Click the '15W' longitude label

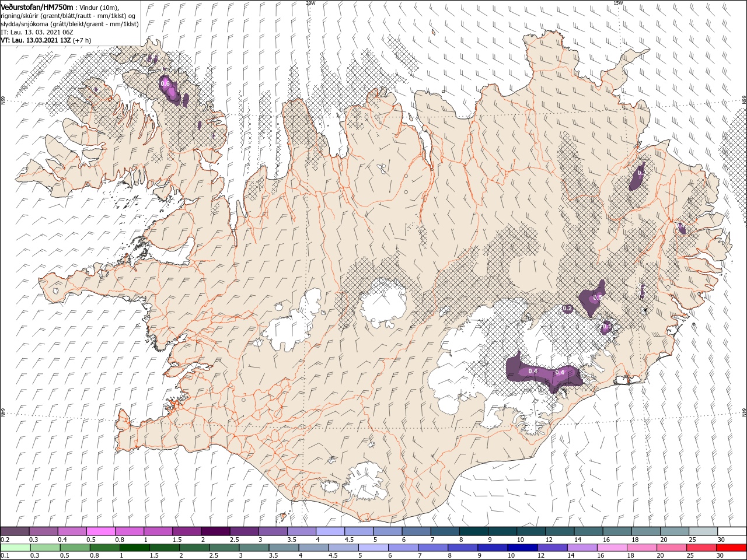pyautogui.click(x=618, y=3)
